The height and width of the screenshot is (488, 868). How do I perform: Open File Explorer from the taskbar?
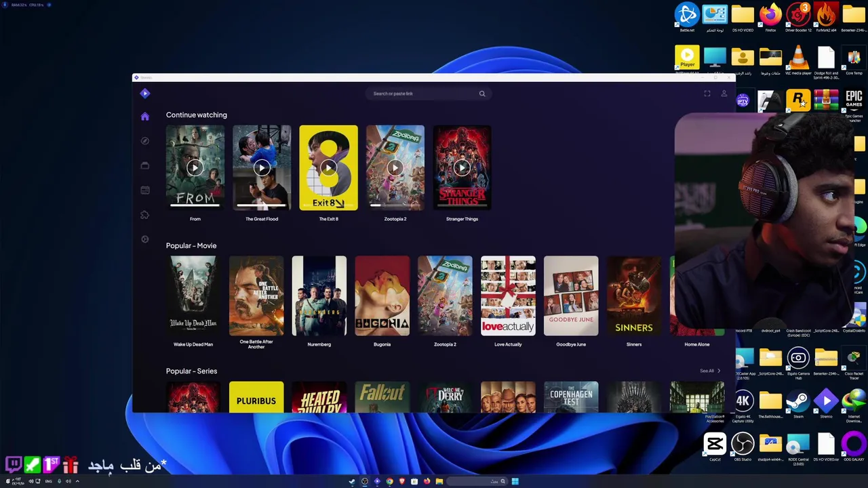click(439, 481)
